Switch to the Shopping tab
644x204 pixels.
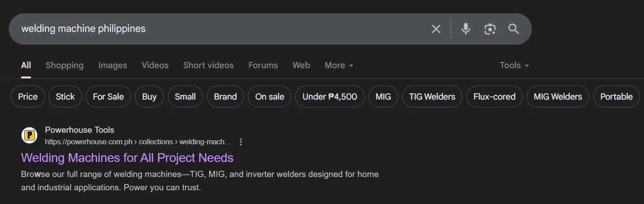[64, 65]
